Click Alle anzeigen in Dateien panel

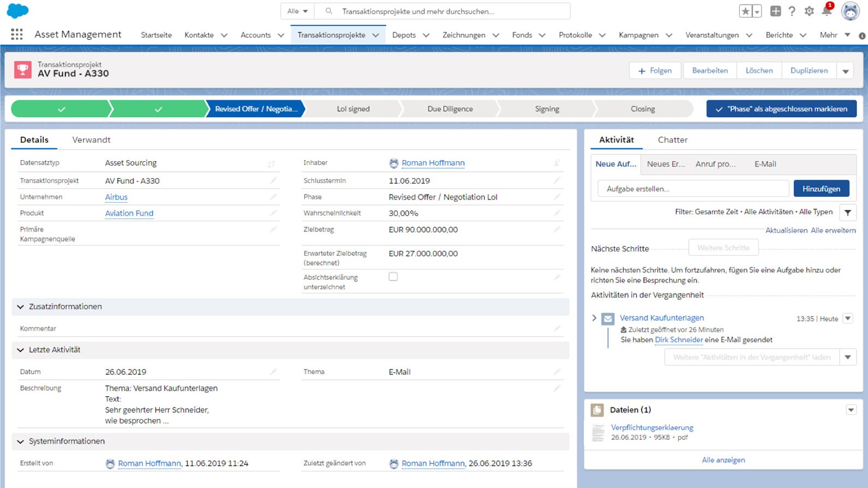click(723, 460)
